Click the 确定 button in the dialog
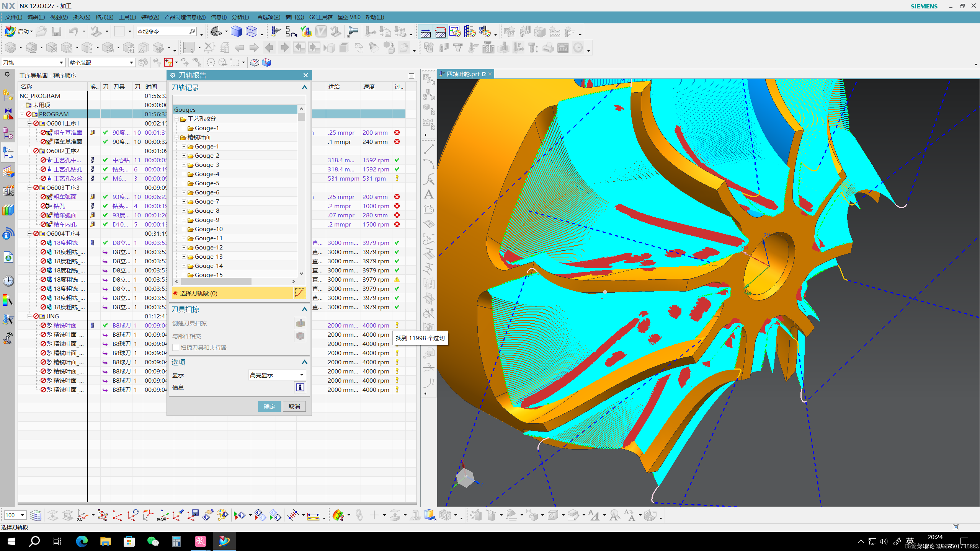980x551 pixels. pyautogui.click(x=269, y=406)
